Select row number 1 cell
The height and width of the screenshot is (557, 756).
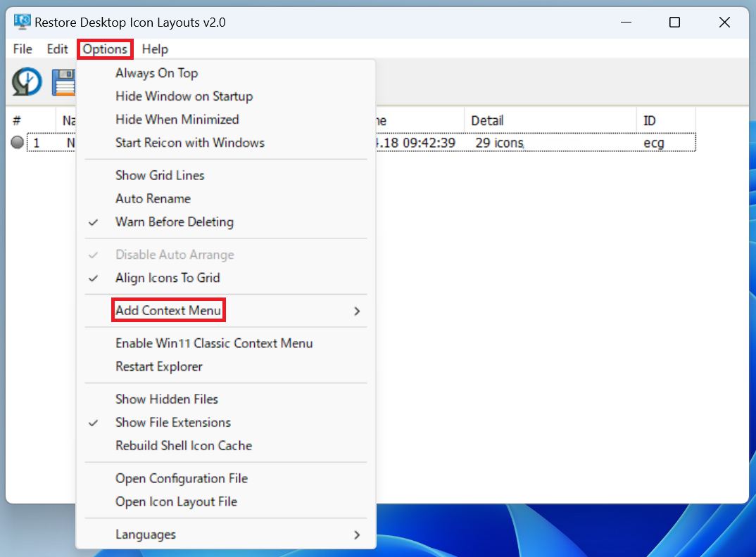pos(37,143)
